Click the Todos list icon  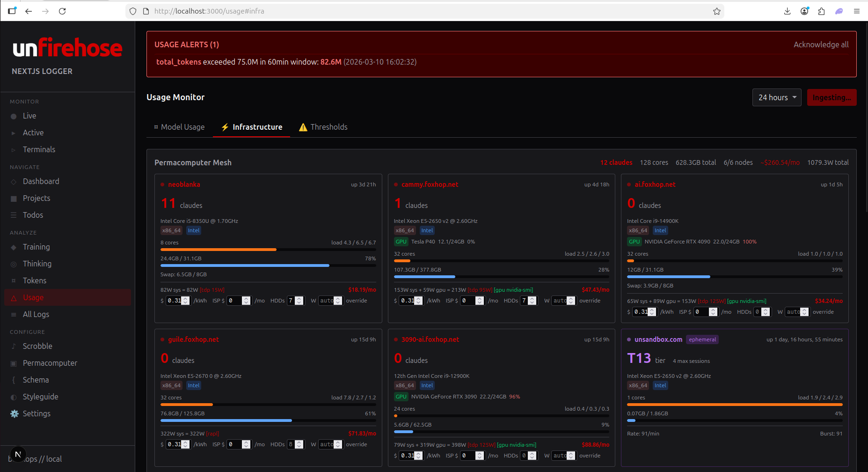point(14,215)
